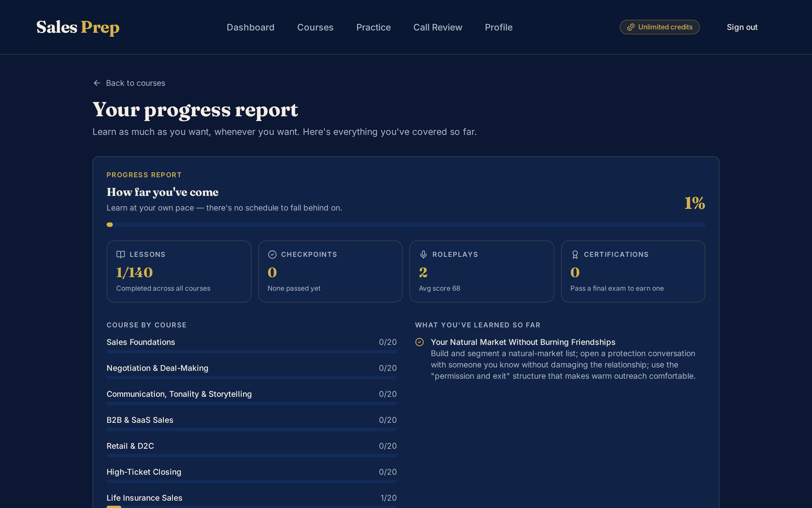Open the Call Review nav item
Image resolution: width=812 pixels, height=508 pixels.
tap(438, 27)
